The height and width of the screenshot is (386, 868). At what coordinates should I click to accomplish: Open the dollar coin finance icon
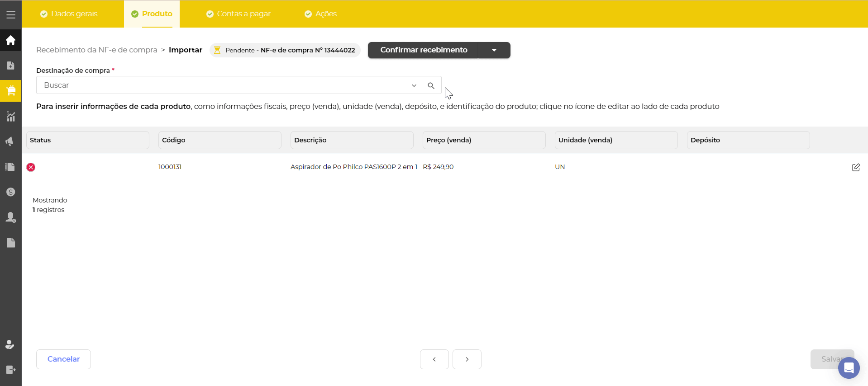click(x=11, y=192)
